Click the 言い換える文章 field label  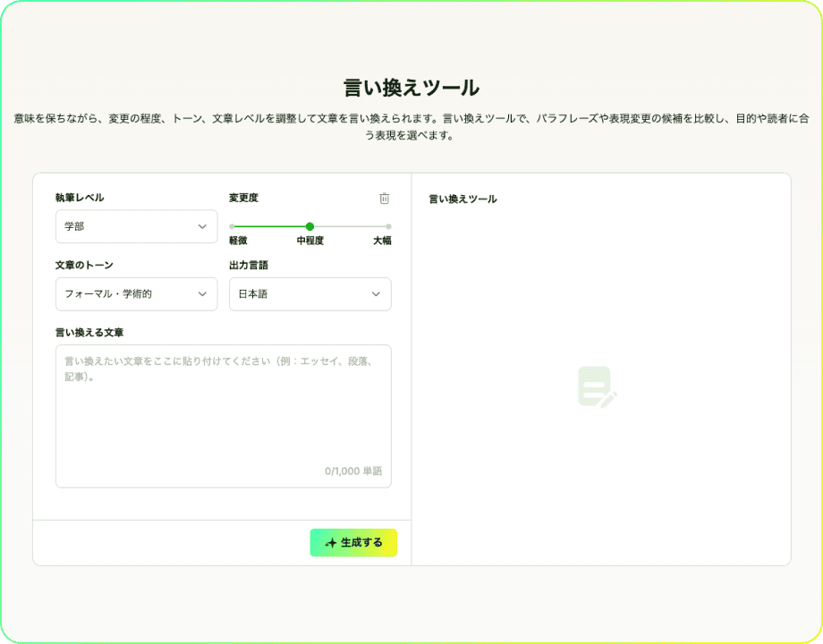tap(89, 333)
